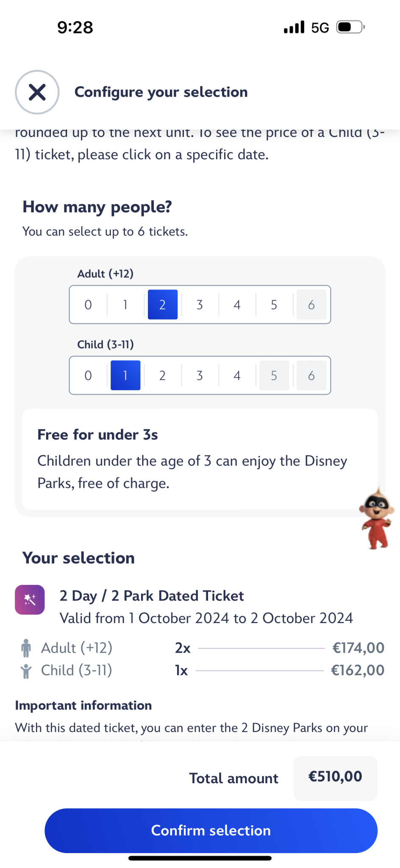Choose 3 child tickets
The height and width of the screenshot is (868, 400).
tap(200, 376)
